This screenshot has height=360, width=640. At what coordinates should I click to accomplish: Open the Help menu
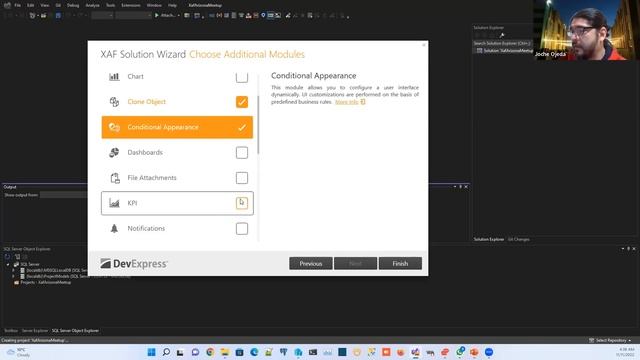pyautogui.click(x=172, y=5)
